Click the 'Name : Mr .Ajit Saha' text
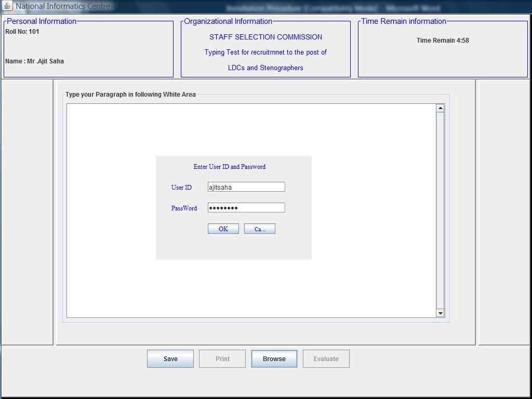Screen dimensions: 532x399 35,61
